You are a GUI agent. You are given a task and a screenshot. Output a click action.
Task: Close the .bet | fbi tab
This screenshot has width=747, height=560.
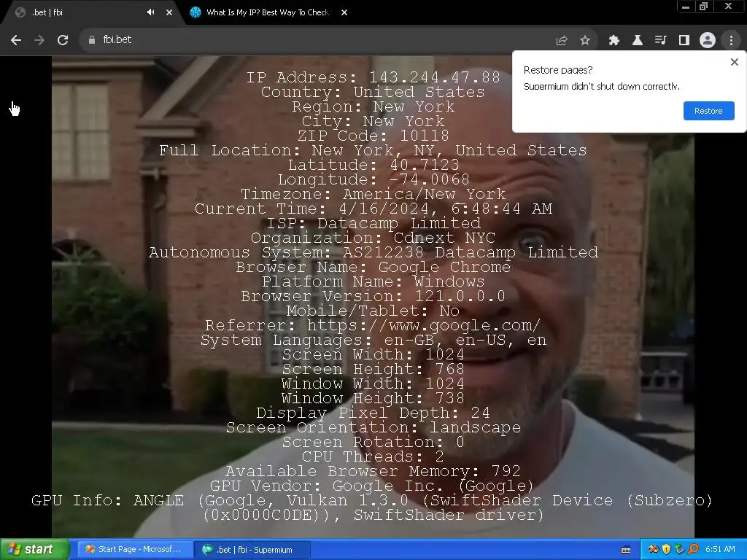tap(169, 12)
